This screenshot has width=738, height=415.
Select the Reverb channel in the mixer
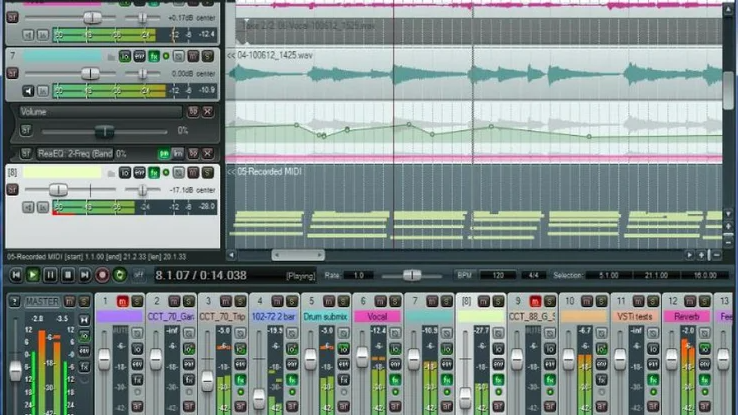point(685,316)
